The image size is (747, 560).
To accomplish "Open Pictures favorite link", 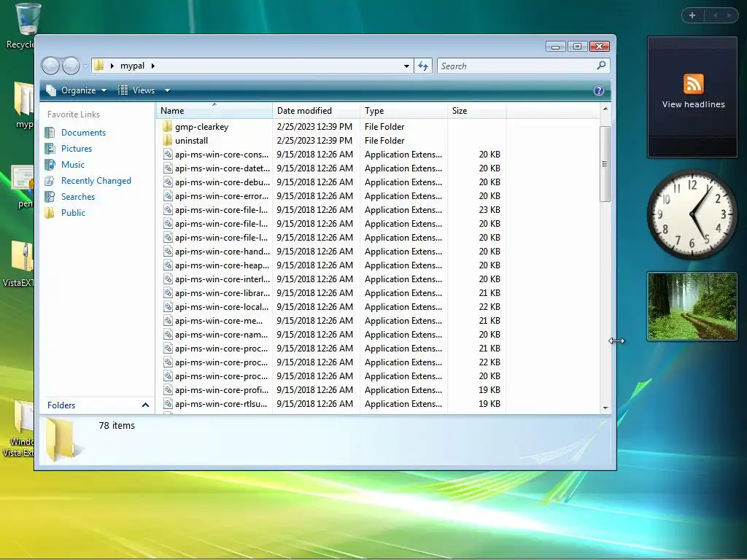I will point(76,149).
